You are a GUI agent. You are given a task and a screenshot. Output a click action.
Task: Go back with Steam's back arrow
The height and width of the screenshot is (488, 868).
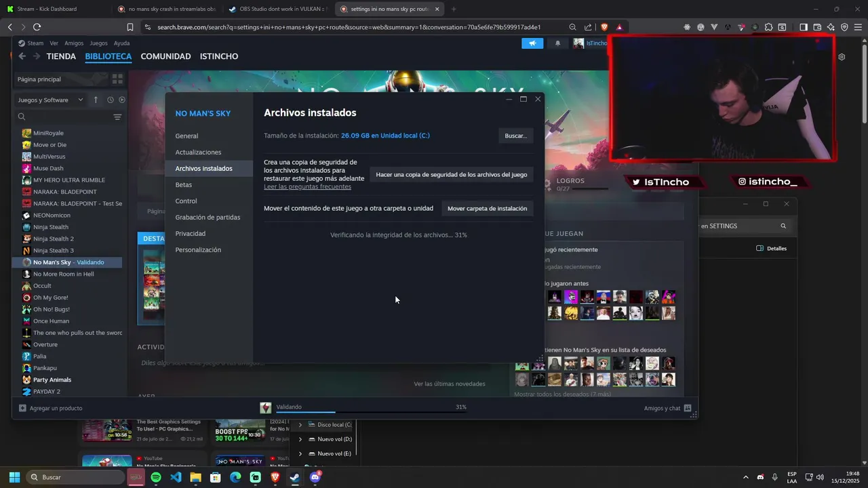[x=22, y=56]
